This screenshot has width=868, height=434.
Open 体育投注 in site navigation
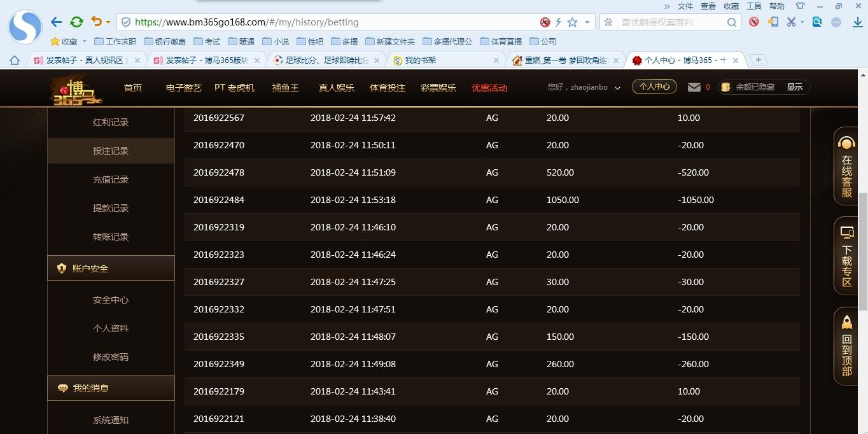[387, 88]
